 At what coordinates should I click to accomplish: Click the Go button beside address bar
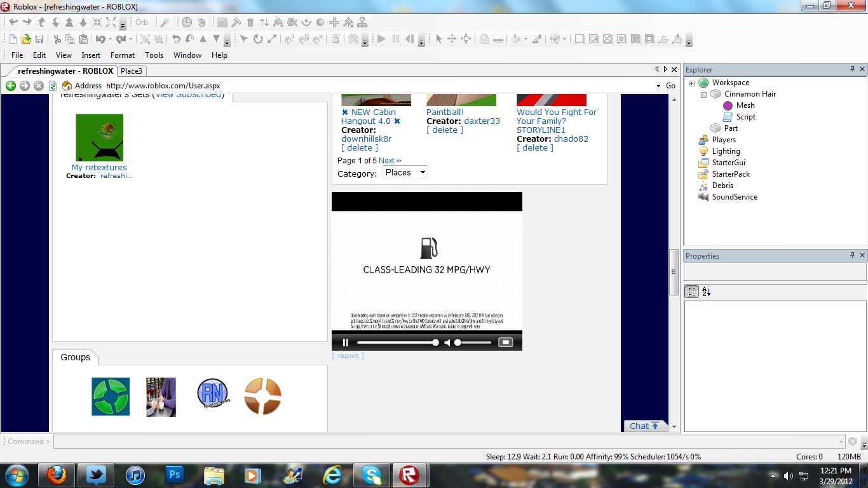point(670,86)
